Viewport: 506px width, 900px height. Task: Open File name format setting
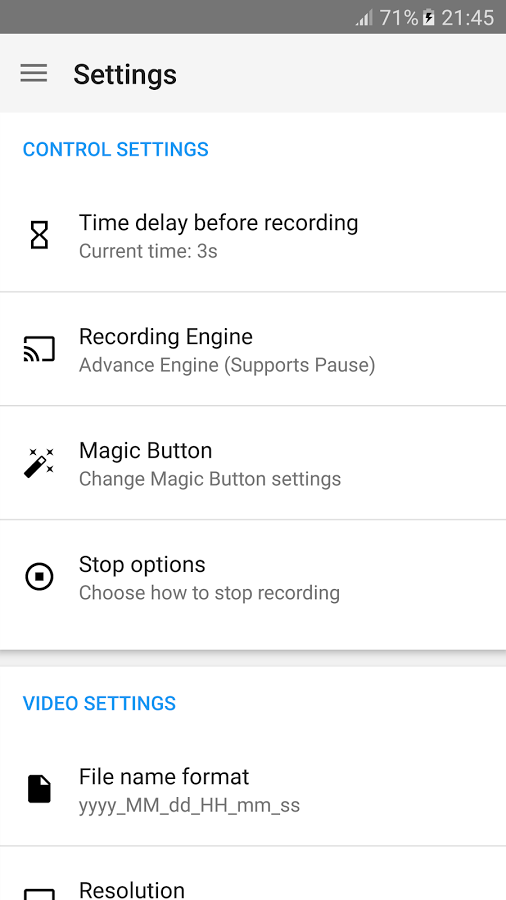(x=253, y=789)
